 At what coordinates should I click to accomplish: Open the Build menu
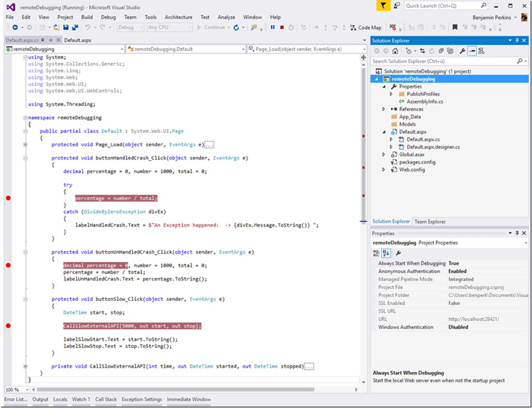coord(87,17)
